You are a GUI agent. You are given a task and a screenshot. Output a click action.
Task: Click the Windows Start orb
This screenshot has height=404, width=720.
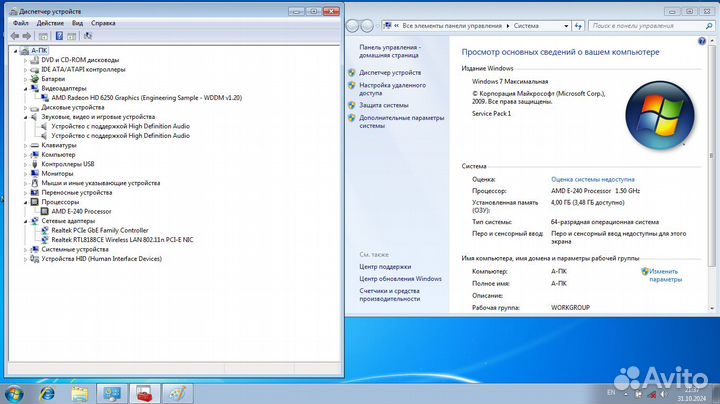click(14, 391)
